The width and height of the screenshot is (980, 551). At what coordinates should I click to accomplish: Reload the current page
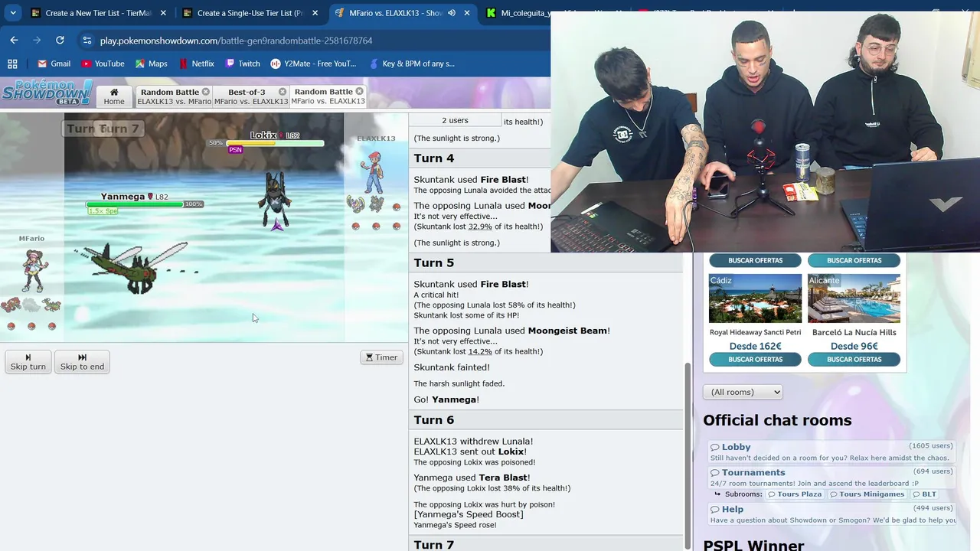(x=60, y=40)
